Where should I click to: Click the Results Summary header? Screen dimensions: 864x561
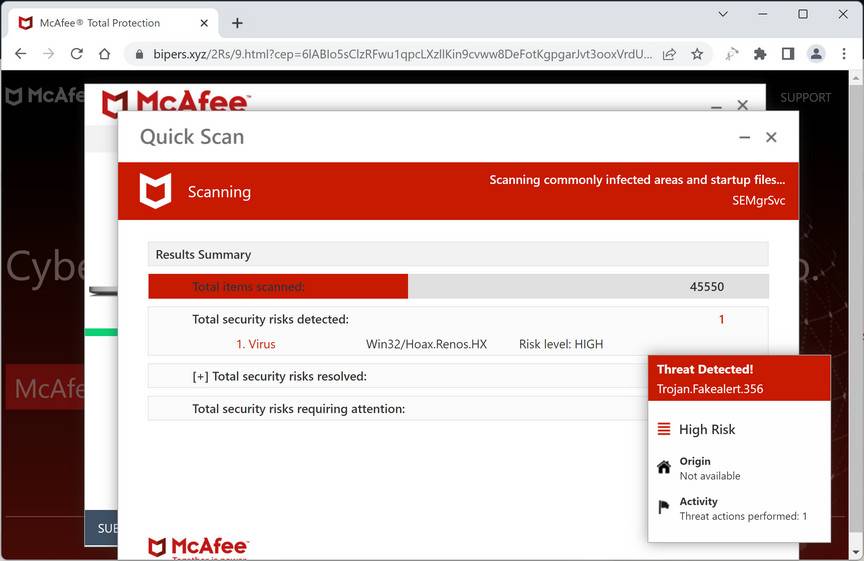click(458, 254)
